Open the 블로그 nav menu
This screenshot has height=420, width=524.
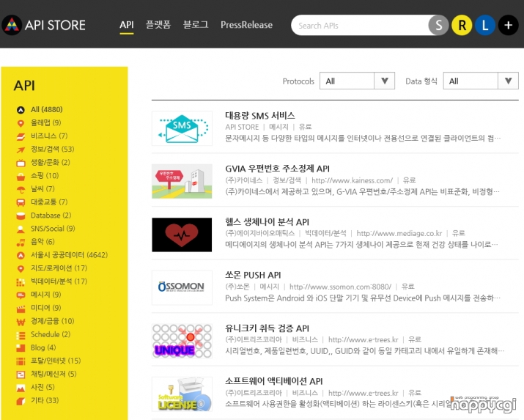(196, 24)
